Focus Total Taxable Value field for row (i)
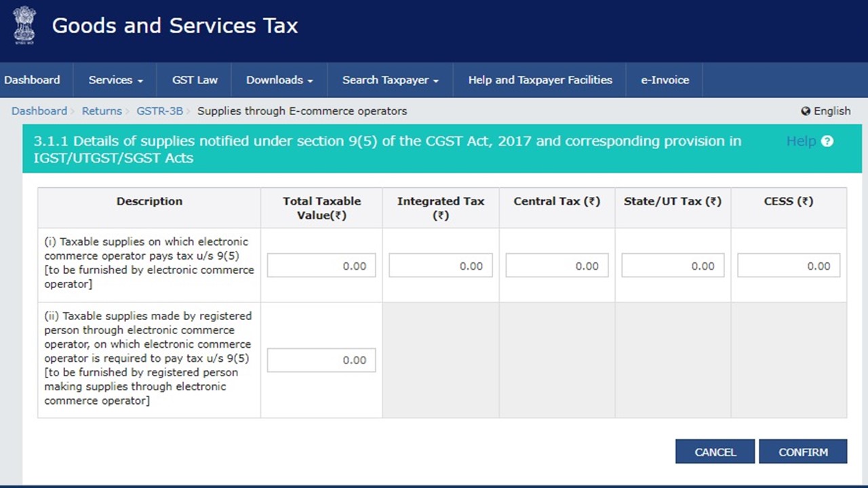Image resolution: width=868 pixels, height=488 pixels. tap(321, 266)
